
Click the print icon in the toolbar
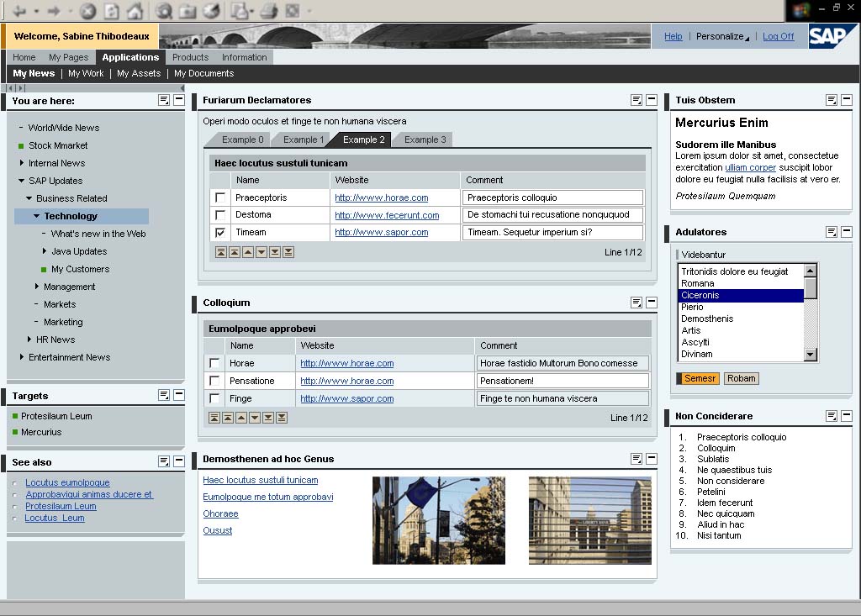click(268, 11)
